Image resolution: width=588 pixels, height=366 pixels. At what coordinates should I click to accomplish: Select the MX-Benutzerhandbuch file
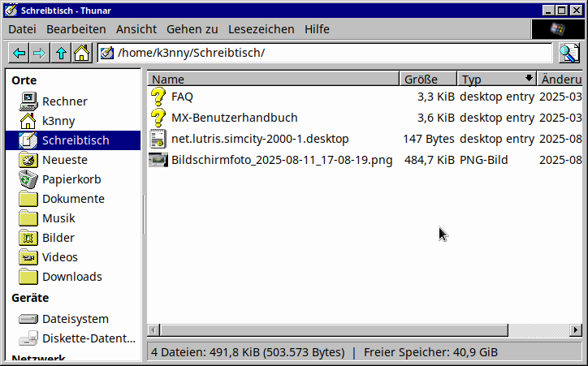click(234, 118)
